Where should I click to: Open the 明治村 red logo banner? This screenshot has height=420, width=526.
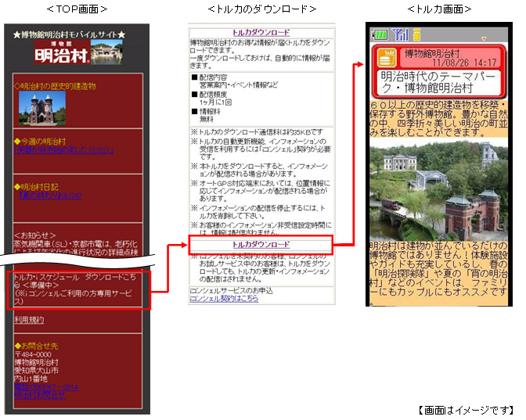pos(62,52)
